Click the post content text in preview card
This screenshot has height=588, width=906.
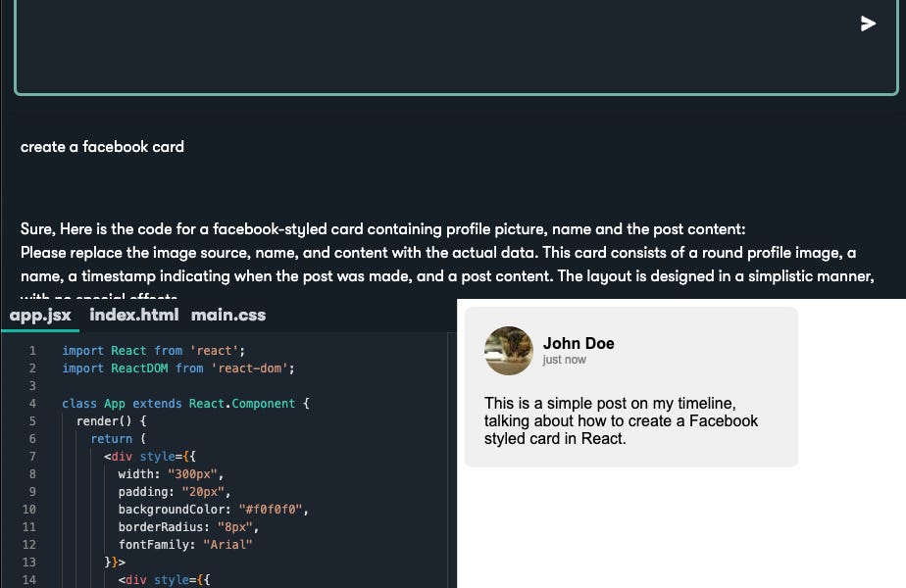click(x=621, y=420)
